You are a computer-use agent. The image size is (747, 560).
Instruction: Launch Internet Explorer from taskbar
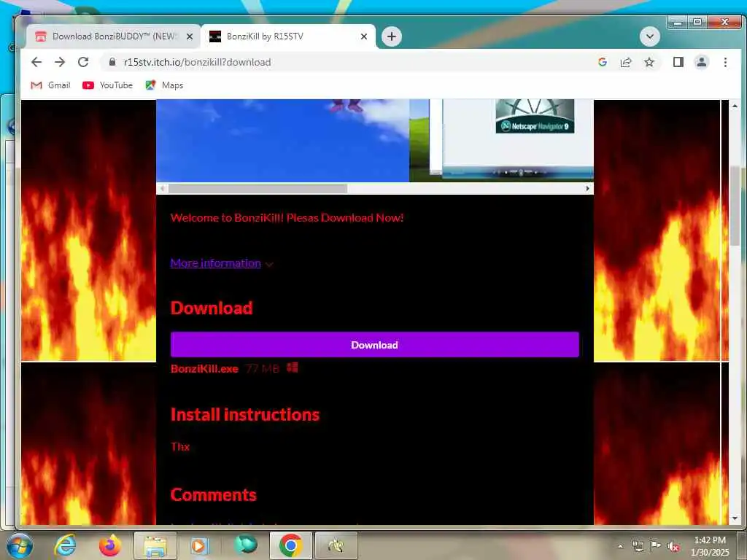click(65, 545)
